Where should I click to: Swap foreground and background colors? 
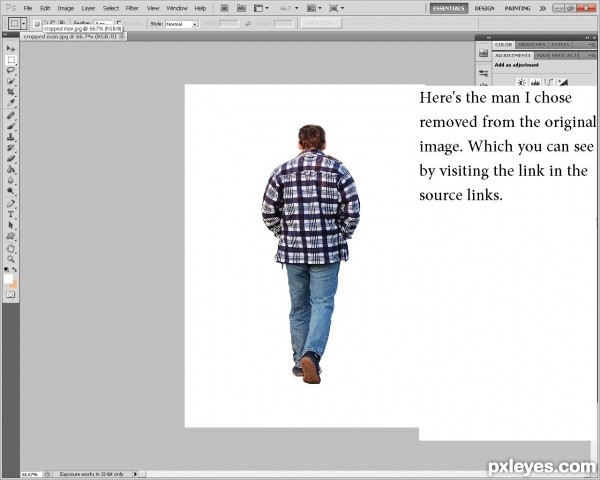pos(15,269)
